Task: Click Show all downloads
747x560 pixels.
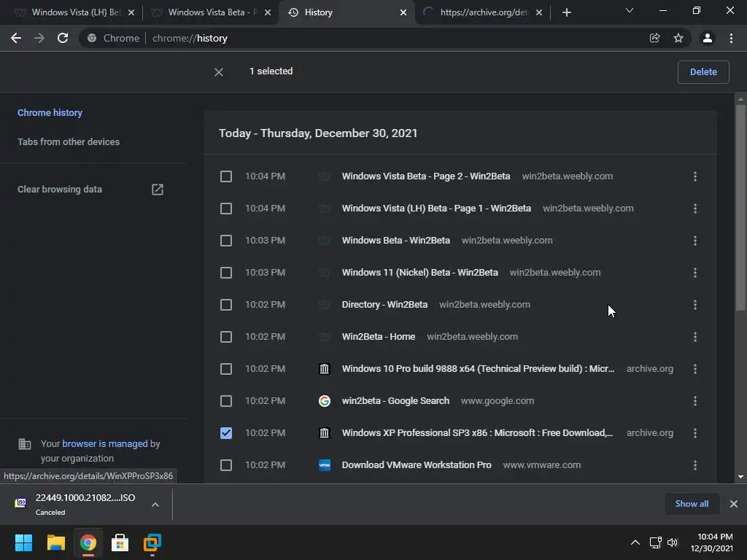Action: 692,504
